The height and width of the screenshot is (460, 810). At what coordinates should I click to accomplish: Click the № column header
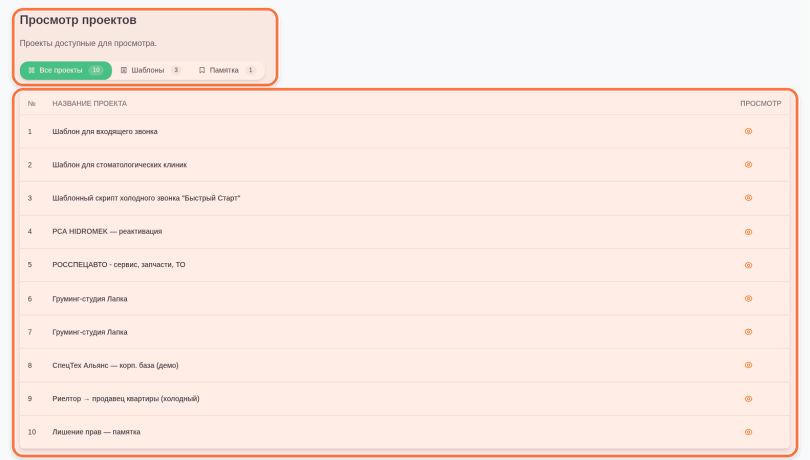pyautogui.click(x=32, y=103)
